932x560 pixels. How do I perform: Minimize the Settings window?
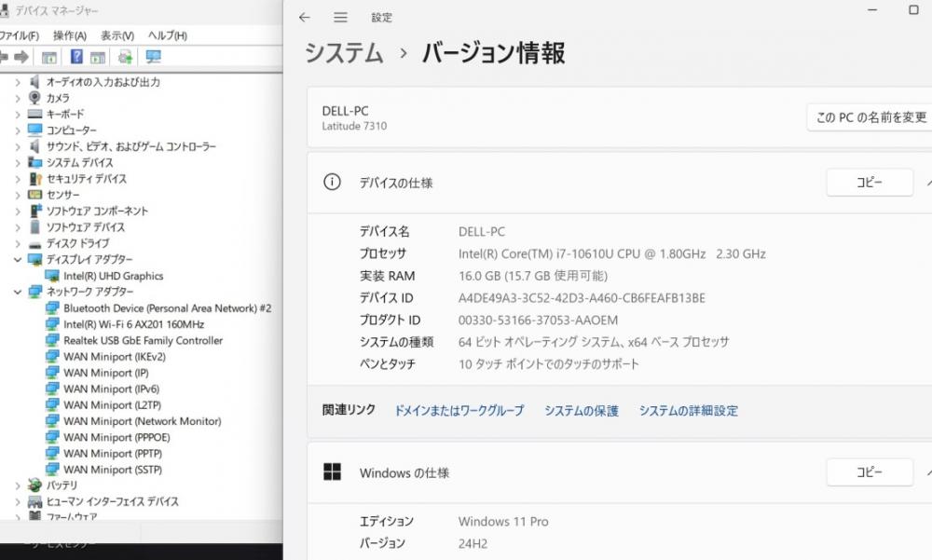tap(872, 9)
